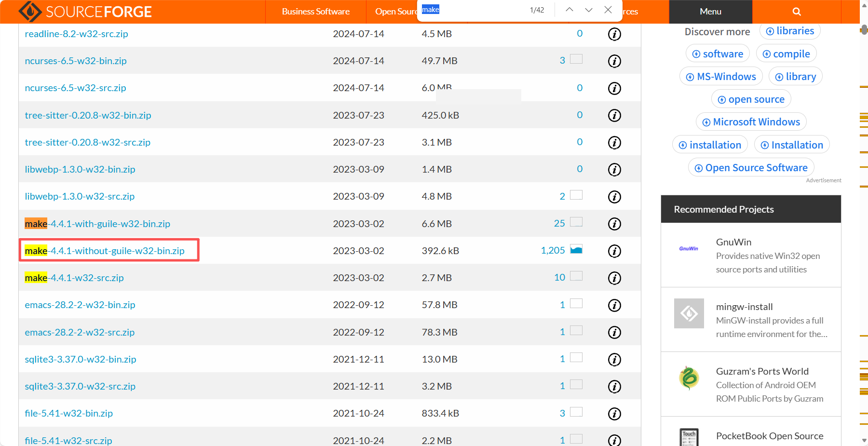Click the 'software' discover tag
This screenshot has width=868, height=446.
tap(718, 54)
